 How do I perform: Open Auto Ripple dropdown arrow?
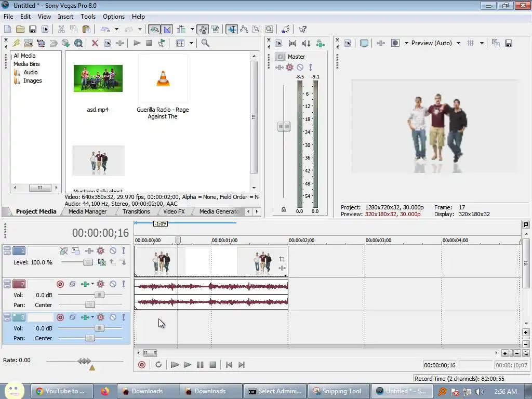[x=192, y=29]
